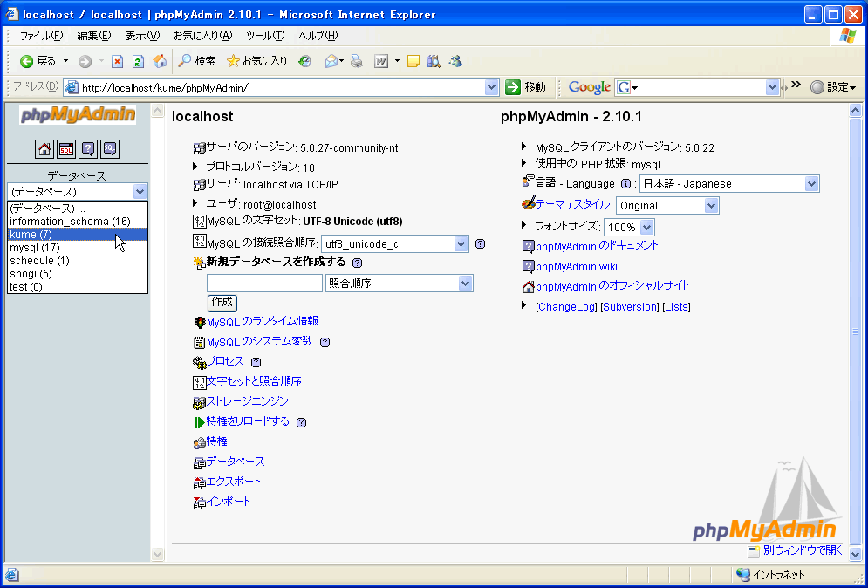Screen dimensions: 868x588
Task: Open the ヘルプ menu
Action: (x=318, y=36)
